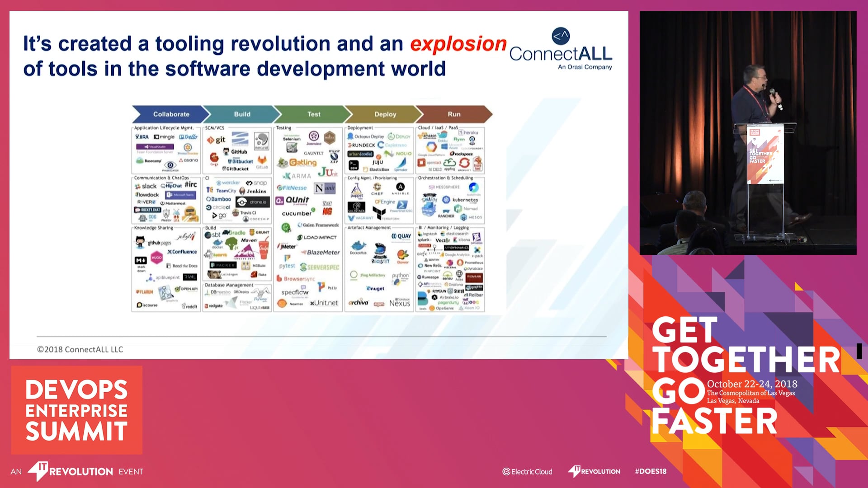Open the Gatling logo under Testing
868x488 pixels.
pos(298,162)
